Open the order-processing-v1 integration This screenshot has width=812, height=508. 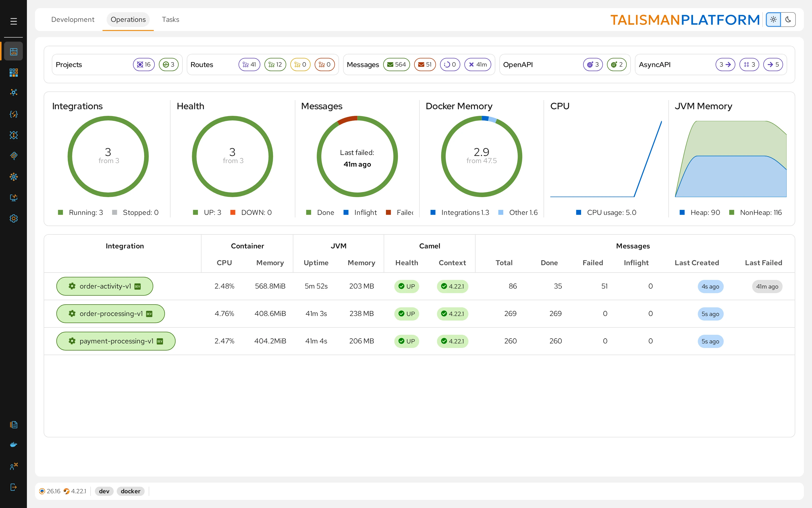(x=110, y=314)
